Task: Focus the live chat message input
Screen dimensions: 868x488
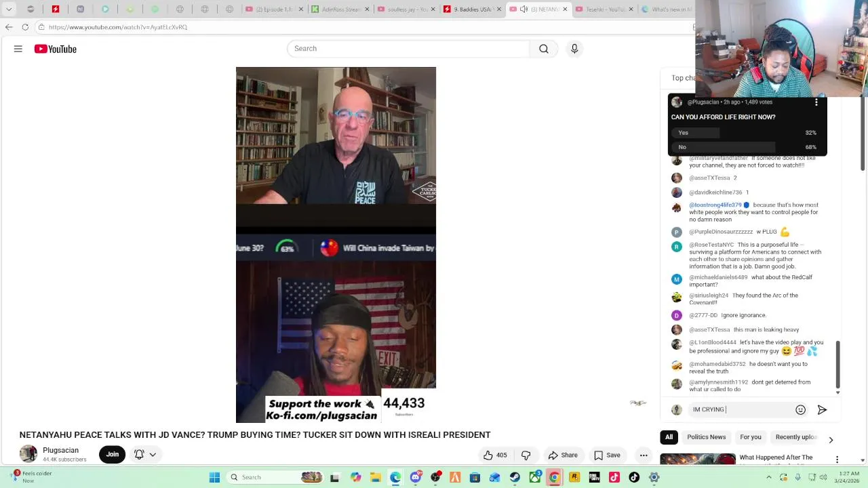Action: click(741, 409)
